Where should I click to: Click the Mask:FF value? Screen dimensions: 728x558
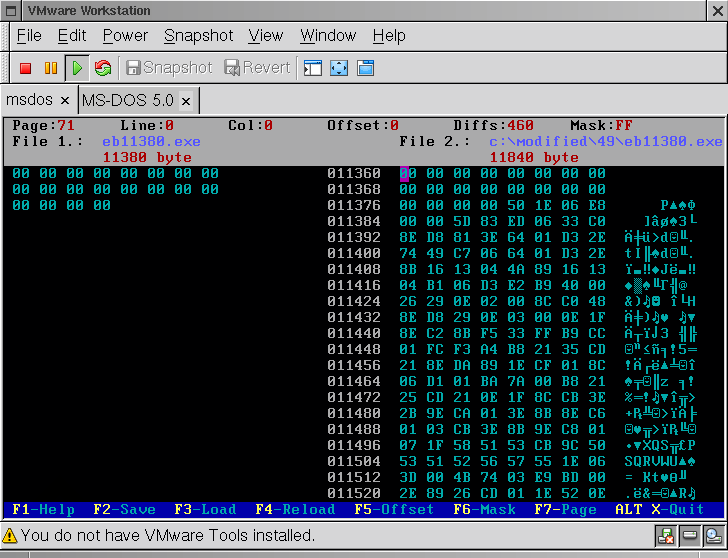(x=601, y=125)
